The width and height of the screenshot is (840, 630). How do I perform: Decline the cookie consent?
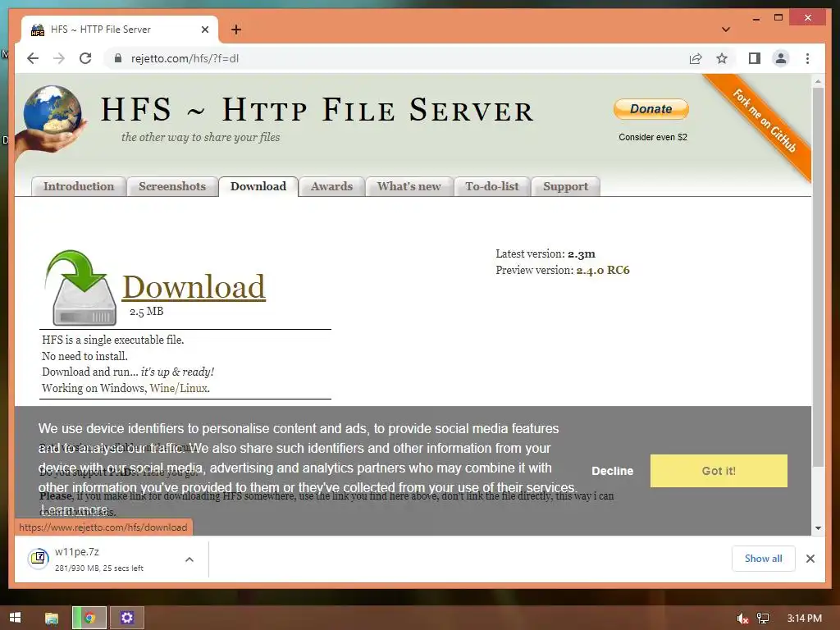(x=612, y=471)
